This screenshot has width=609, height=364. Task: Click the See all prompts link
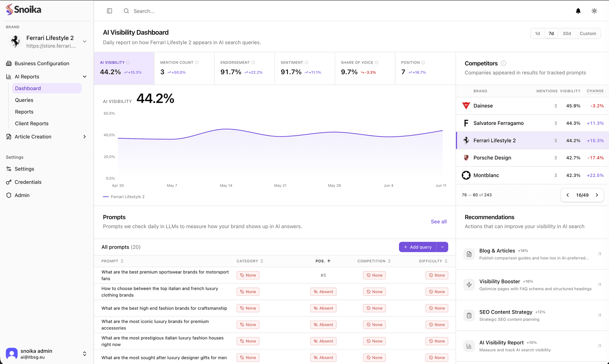click(439, 222)
